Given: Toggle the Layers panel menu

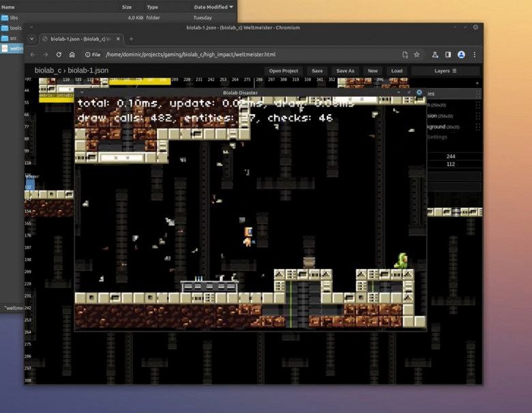Looking at the screenshot, I should [x=445, y=71].
